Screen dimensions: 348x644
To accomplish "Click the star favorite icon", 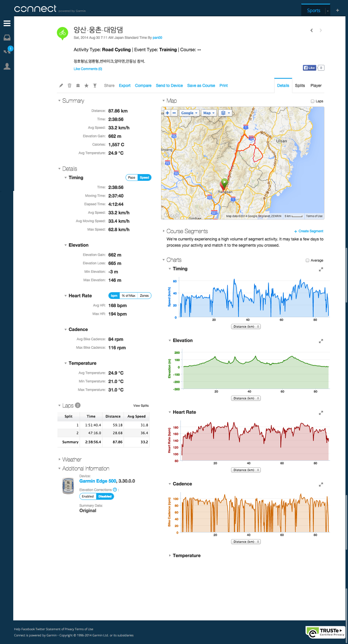I will 86,86.
